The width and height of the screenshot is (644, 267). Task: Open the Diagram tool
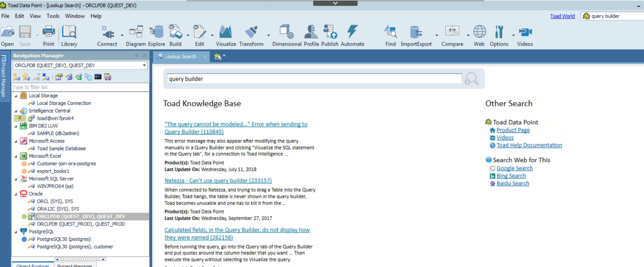pos(135,32)
